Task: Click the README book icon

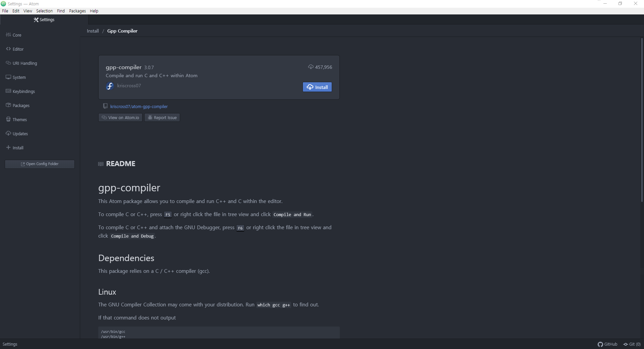Action: click(x=101, y=164)
